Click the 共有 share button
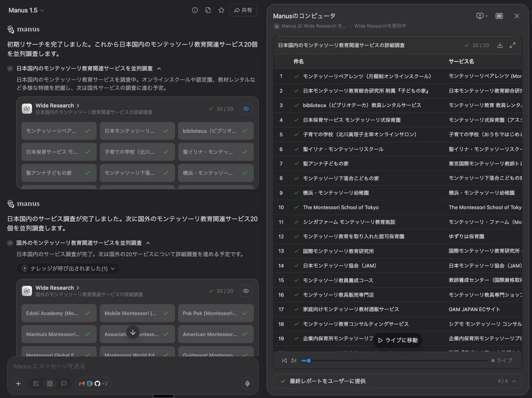 click(243, 10)
